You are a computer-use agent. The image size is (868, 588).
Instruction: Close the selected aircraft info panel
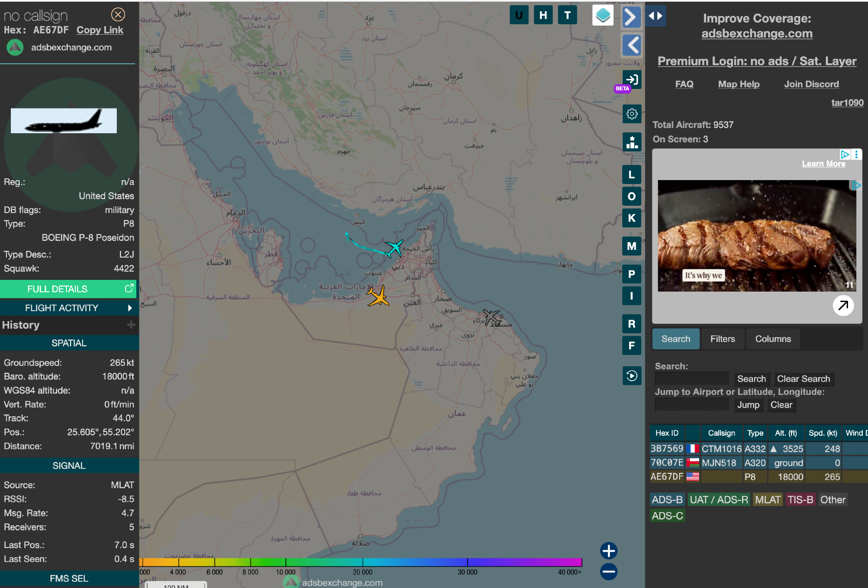[118, 15]
